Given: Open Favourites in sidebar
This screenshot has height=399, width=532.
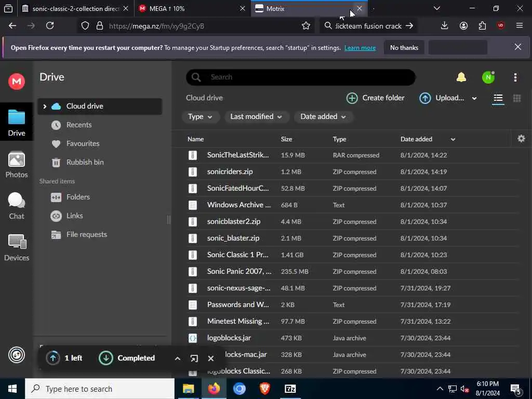Looking at the screenshot, I should [83, 143].
